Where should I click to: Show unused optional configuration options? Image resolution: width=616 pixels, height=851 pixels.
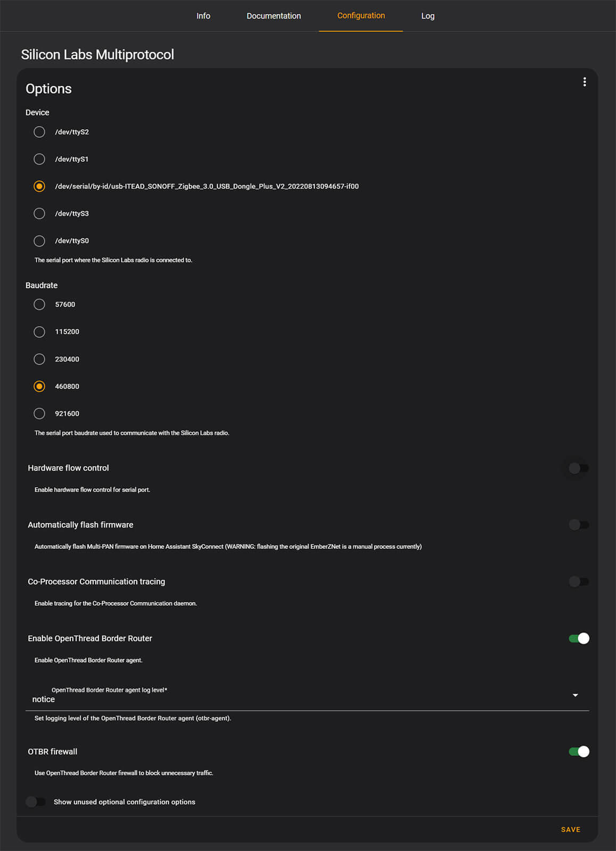[x=36, y=802]
